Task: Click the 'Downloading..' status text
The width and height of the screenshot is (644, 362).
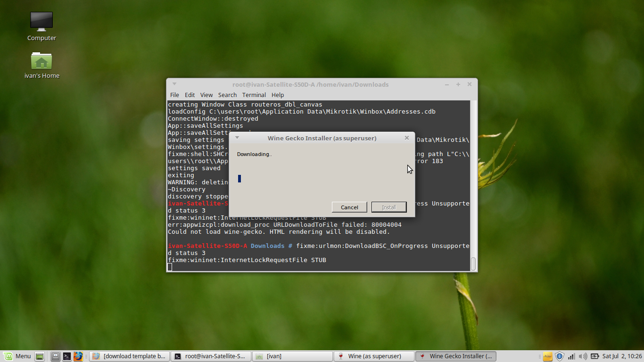Action: pos(254,154)
